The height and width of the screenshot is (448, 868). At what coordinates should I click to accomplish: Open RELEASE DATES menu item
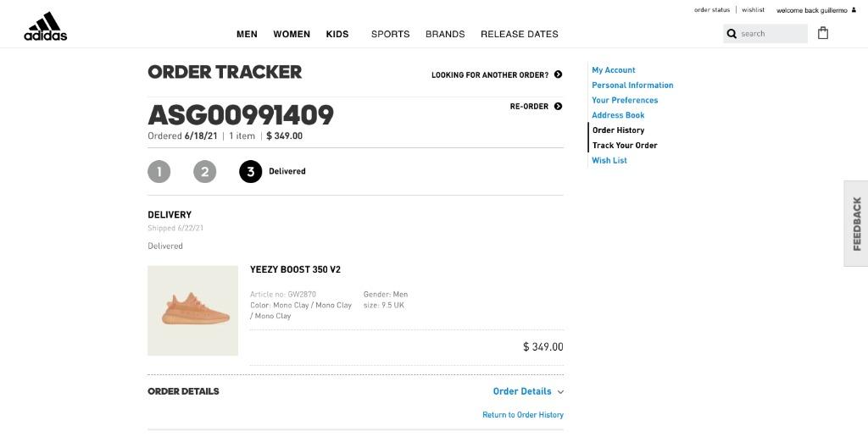520,34
